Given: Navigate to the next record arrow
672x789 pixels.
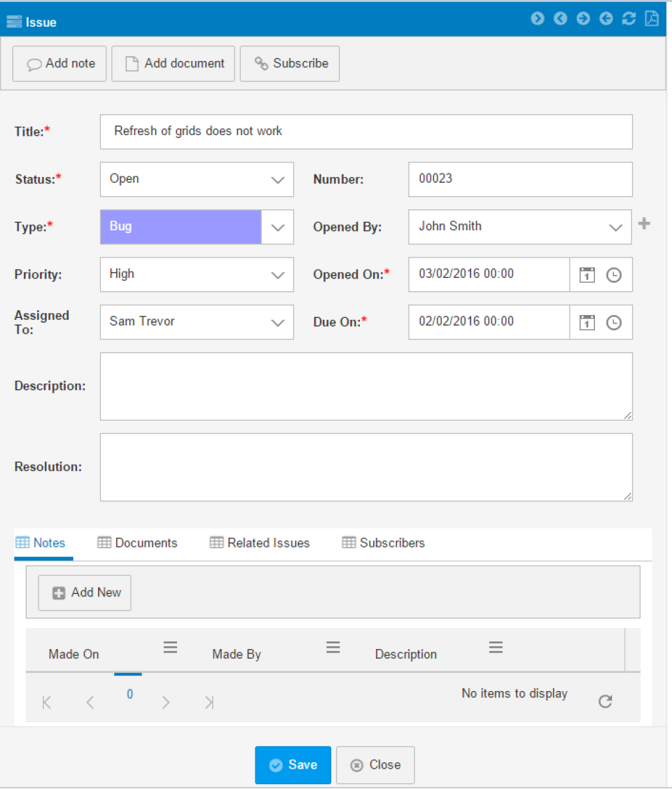Looking at the screenshot, I should (x=583, y=19).
